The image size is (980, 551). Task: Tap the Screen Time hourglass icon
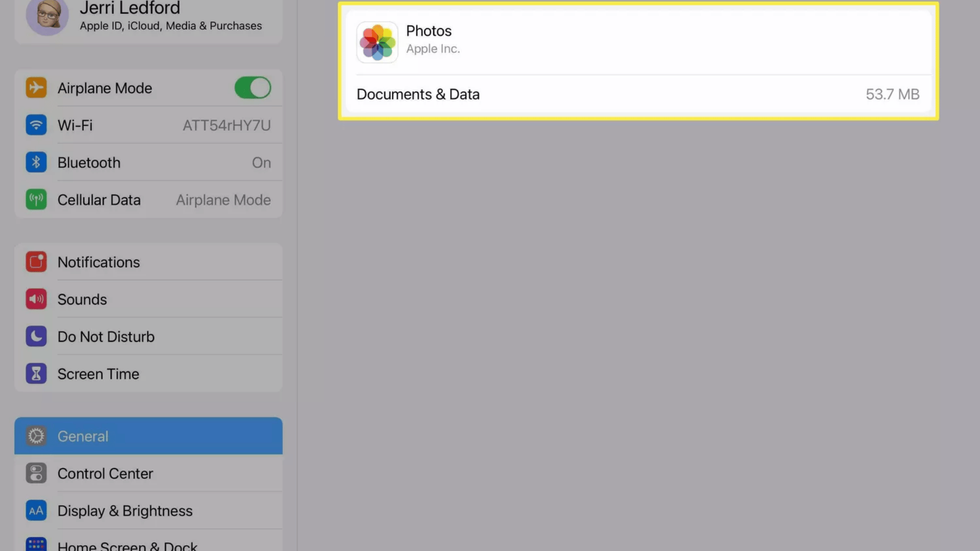[x=36, y=373]
